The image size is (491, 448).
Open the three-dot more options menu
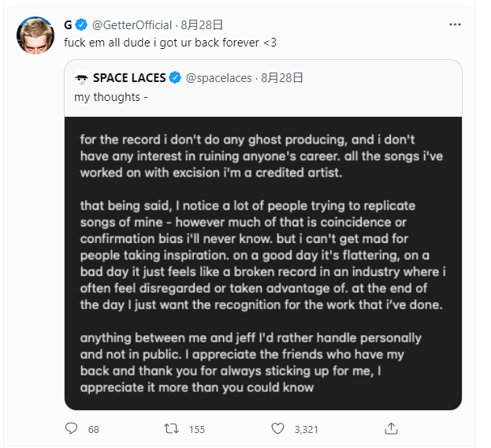pyautogui.click(x=455, y=24)
